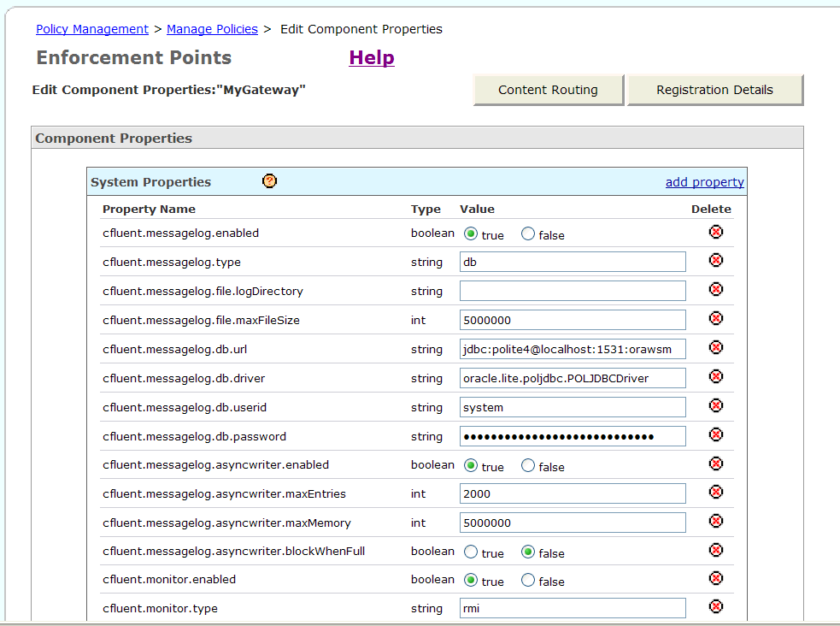The width and height of the screenshot is (840, 626).
Task: Delete the cfluent.messagelog.asyncwriter.maxMemory property
Action: tap(716, 521)
